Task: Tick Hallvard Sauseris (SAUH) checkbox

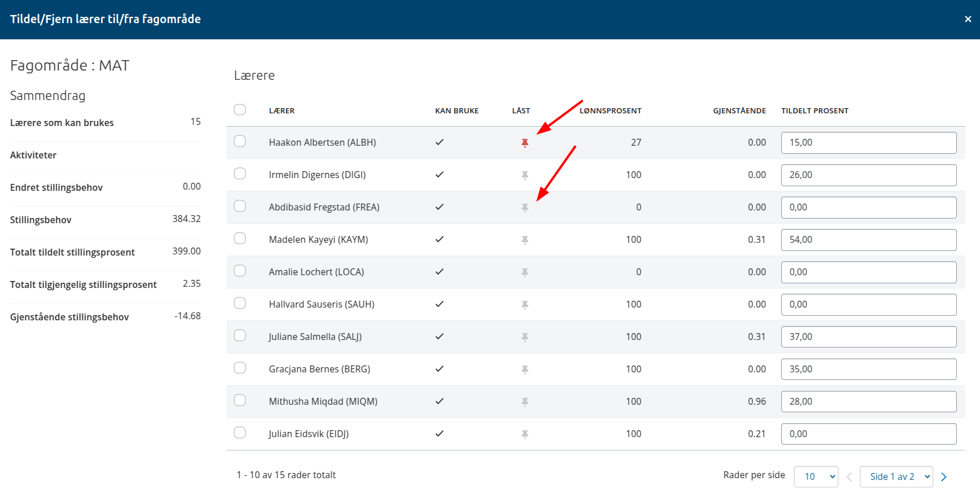Action: coord(240,303)
